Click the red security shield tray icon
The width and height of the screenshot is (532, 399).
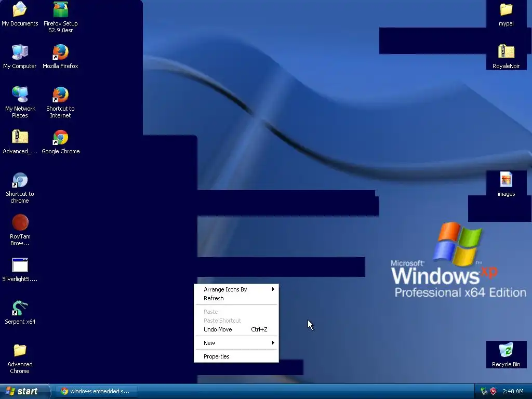click(494, 391)
